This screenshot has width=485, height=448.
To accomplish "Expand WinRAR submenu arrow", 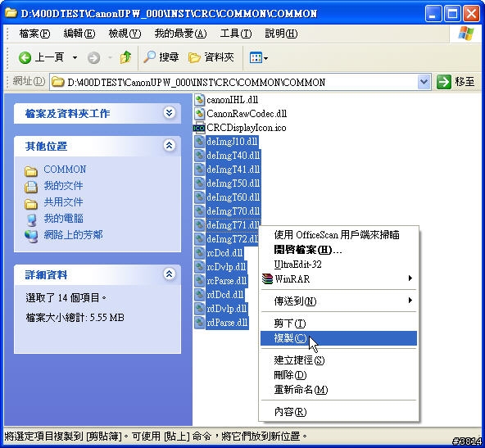I will [x=410, y=278].
